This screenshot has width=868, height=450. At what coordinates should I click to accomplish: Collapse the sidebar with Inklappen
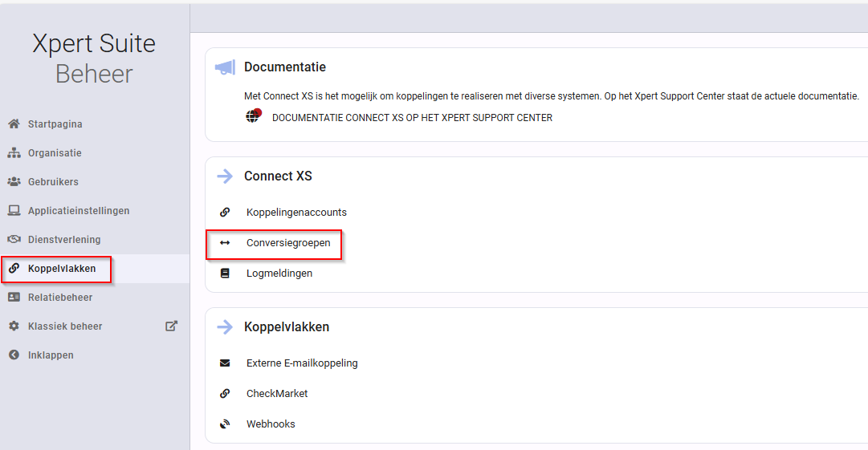pos(51,355)
